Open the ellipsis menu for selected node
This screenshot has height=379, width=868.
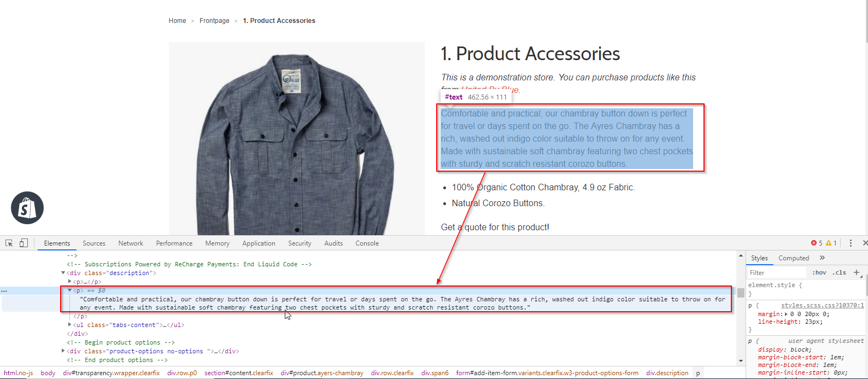pos(4,291)
